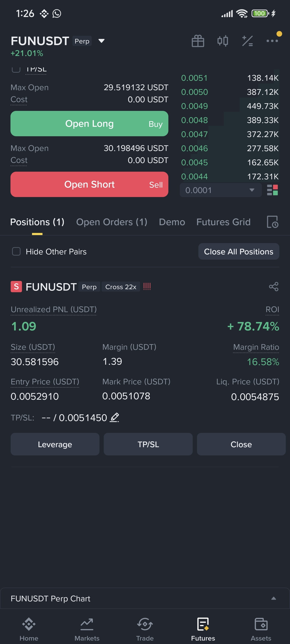Open the futures calculator icon
Image resolution: width=290 pixels, height=644 pixels.
pyautogui.click(x=247, y=41)
